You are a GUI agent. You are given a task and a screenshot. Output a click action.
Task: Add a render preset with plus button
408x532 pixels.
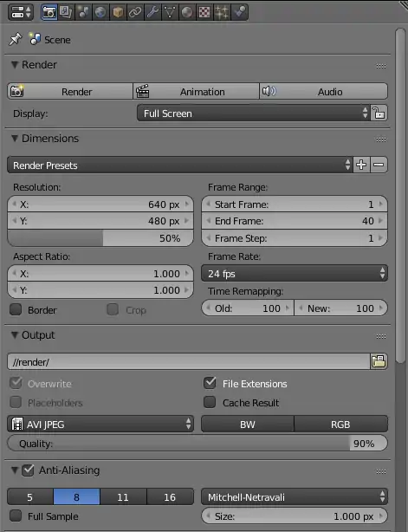click(361, 165)
